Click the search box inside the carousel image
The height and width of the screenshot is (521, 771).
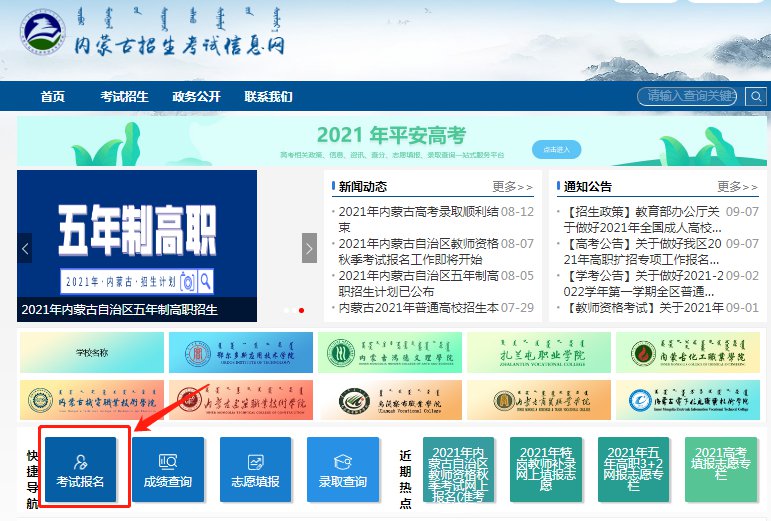(137, 281)
